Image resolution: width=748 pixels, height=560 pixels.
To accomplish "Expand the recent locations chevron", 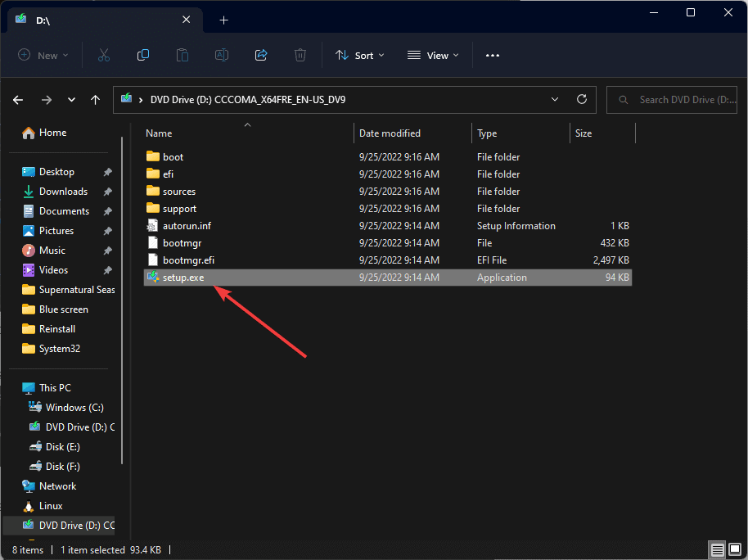I will 71,100.
